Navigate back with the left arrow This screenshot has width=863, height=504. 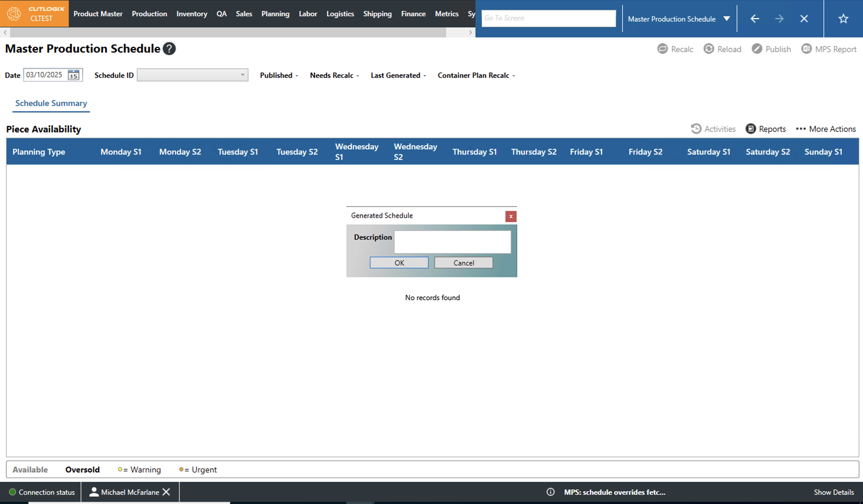(755, 18)
